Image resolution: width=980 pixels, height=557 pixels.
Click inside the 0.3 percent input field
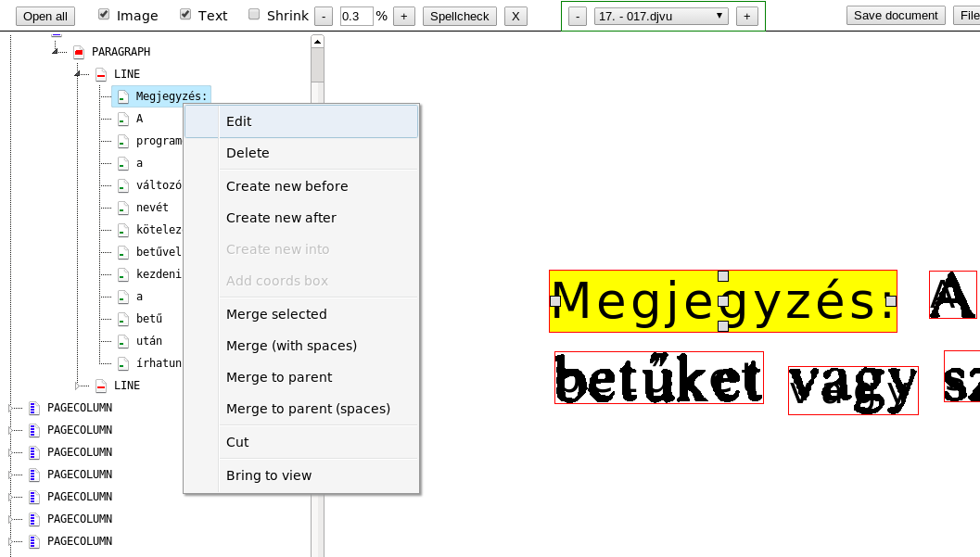pos(356,15)
